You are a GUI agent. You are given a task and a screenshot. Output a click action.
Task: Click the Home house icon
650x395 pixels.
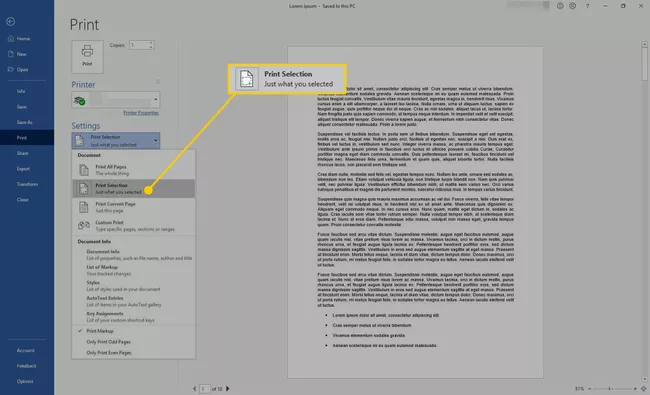(x=11, y=39)
